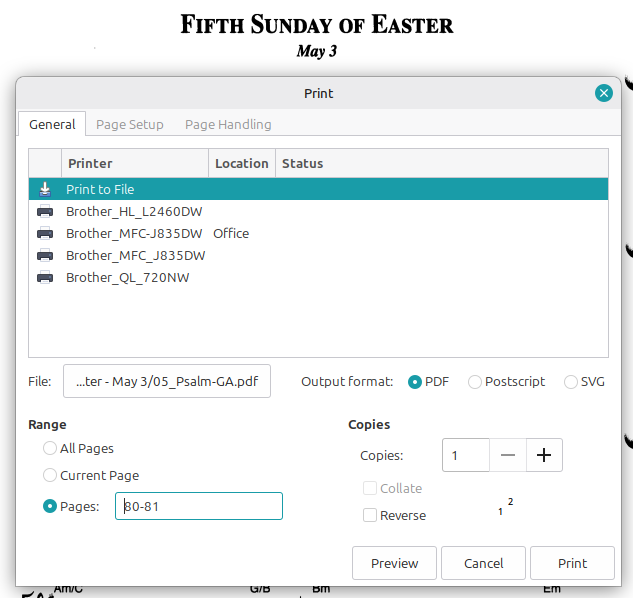Viewport: 633px width, 598px height.
Task: Click the Brother_QL_720NW printer icon
Action: pyautogui.click(x=45, y=277)
